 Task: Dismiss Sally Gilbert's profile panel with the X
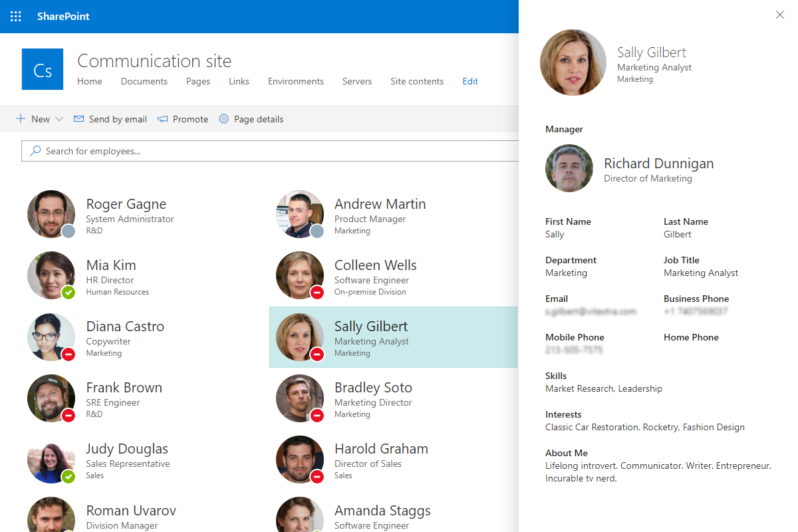[779, 14]
